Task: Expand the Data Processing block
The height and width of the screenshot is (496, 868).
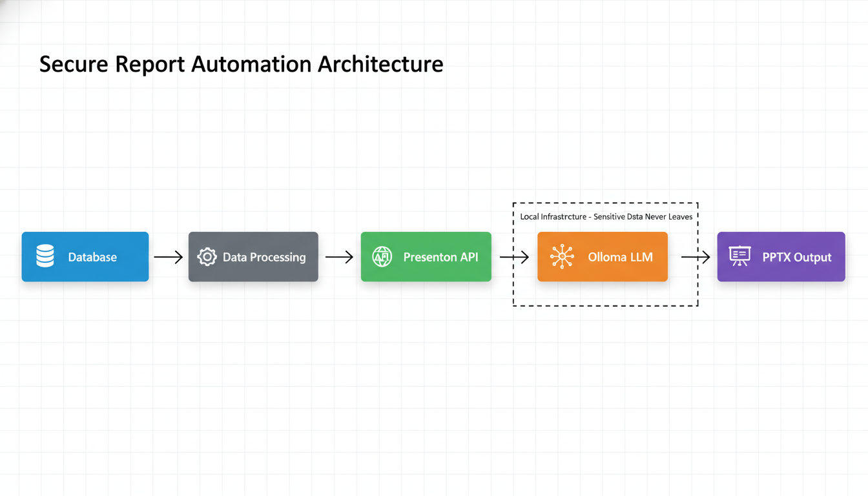Action: point(253,256)
